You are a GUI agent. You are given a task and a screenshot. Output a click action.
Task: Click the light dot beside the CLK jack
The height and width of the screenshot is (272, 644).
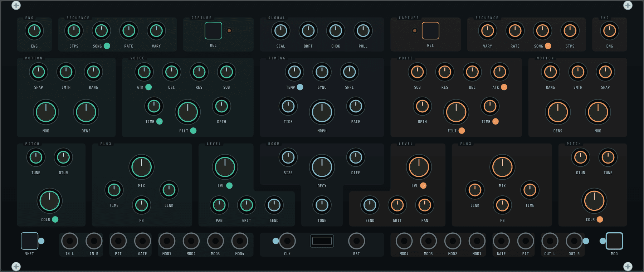pyautogui.click(x=275, y=241)
